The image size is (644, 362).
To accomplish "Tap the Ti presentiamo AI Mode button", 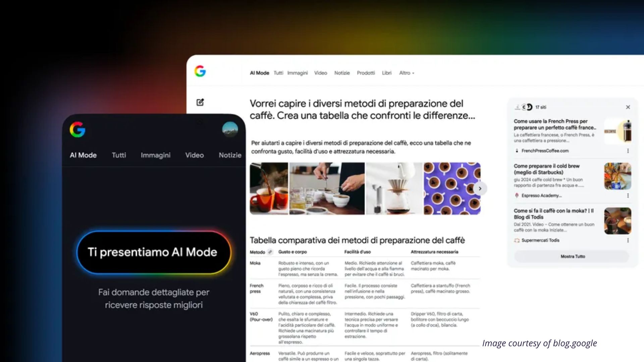I will pyautogui.click(x=154, y=252).
